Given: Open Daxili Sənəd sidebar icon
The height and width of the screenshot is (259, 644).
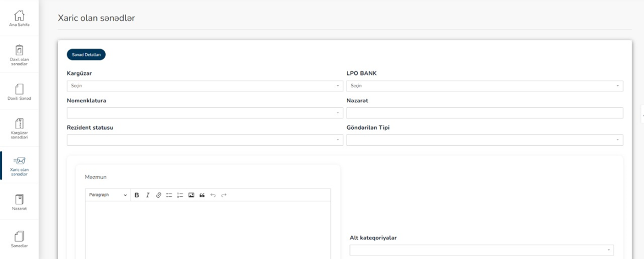Looking at the screenshot, I should (19, 88).
